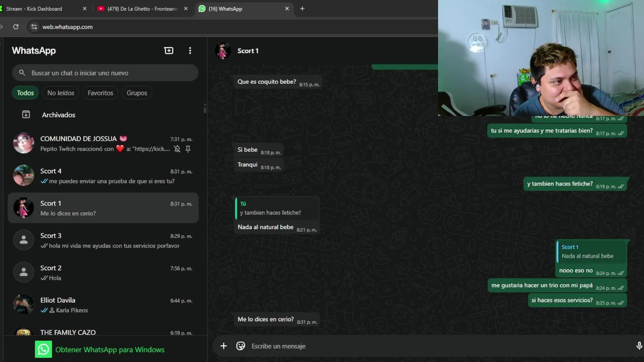Click Scort 1 name in chat header
The image size is (644, 362).
tap(248, 51)
